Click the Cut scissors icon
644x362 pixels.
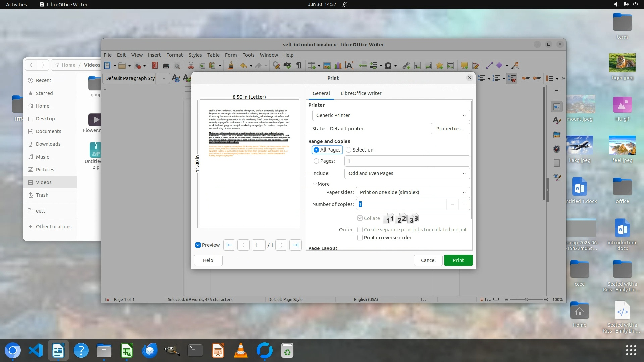click(191, 66)
